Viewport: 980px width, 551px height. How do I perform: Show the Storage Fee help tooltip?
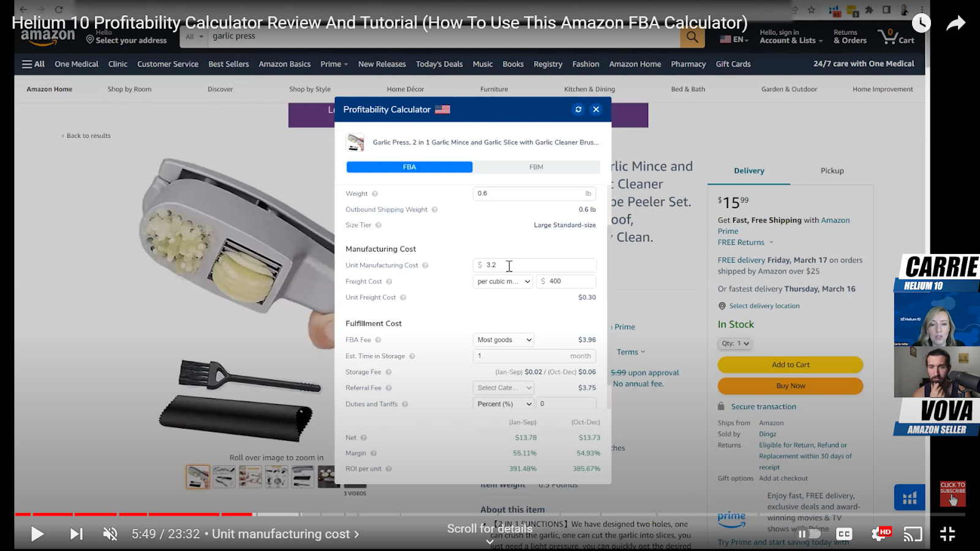click(x=388, y=372)
